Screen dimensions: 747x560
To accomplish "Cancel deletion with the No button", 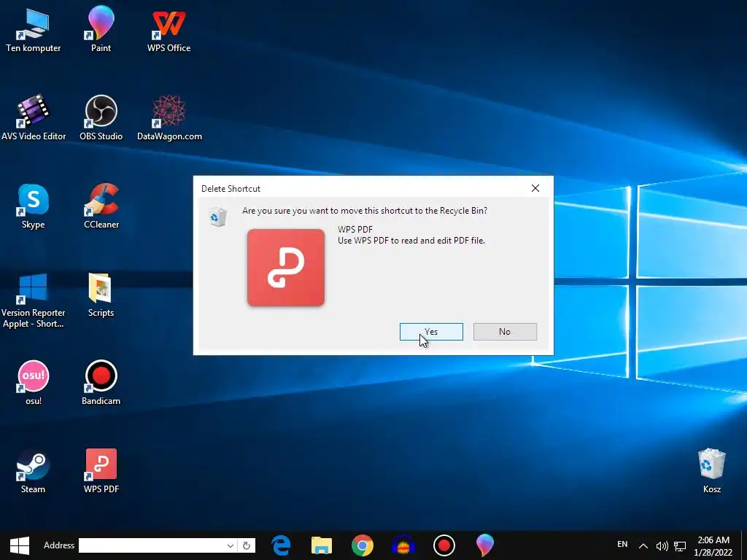I will point(505,332).
